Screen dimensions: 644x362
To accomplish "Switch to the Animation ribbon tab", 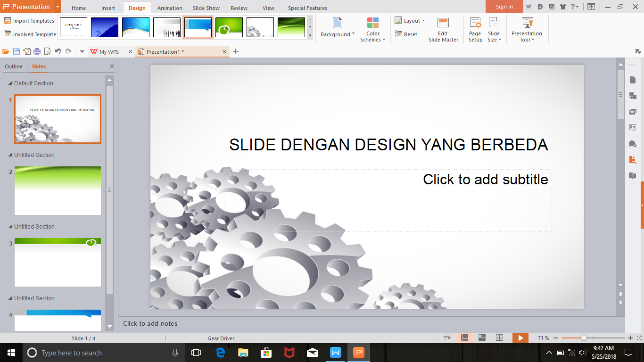I will tap(169, 8).
